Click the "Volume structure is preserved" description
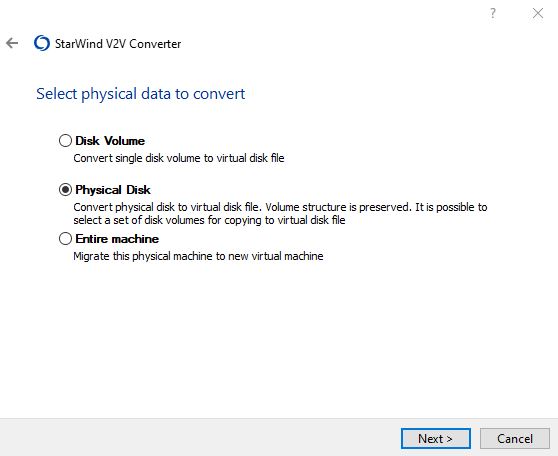The image size is (558, 456). click(x=338, y=207)
